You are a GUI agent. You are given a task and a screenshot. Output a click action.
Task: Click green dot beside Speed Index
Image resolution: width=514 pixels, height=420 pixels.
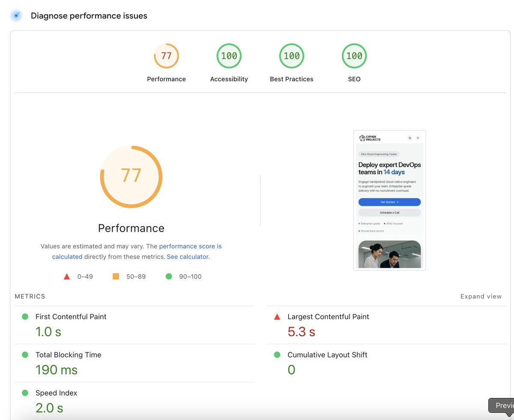[25, 393]
